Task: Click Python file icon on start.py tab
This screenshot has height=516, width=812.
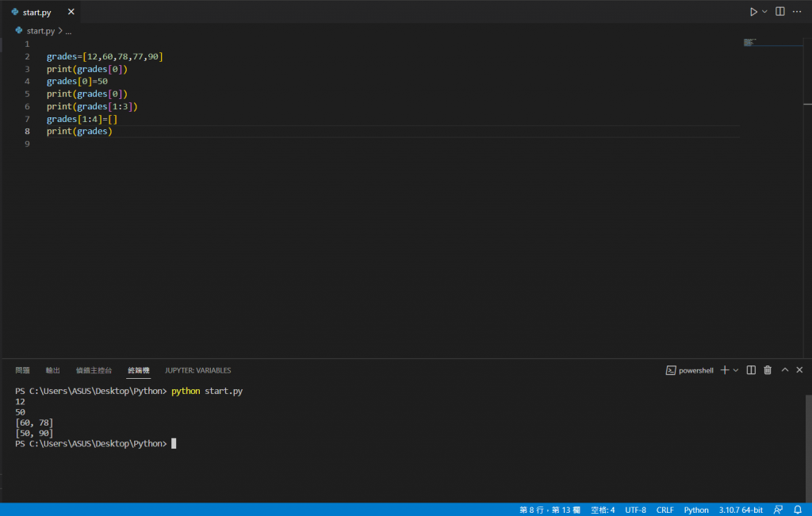Action: pyautogui.click(x=15, y=11)
